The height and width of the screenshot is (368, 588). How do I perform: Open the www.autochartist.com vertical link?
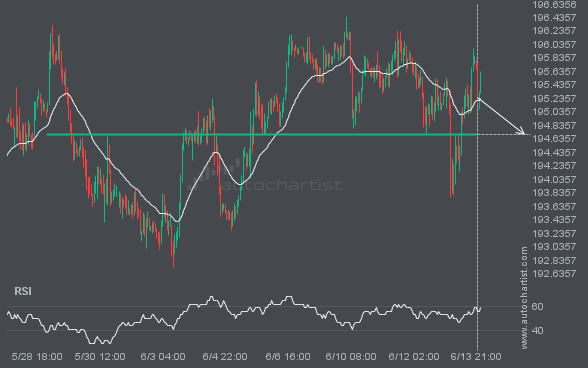tap(524, 298)
